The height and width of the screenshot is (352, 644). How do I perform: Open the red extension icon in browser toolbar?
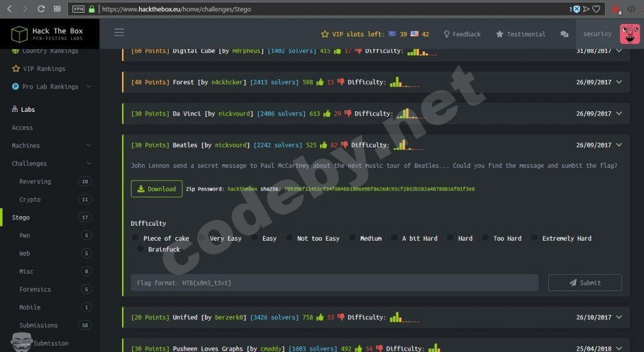click(x=616, y=9)
